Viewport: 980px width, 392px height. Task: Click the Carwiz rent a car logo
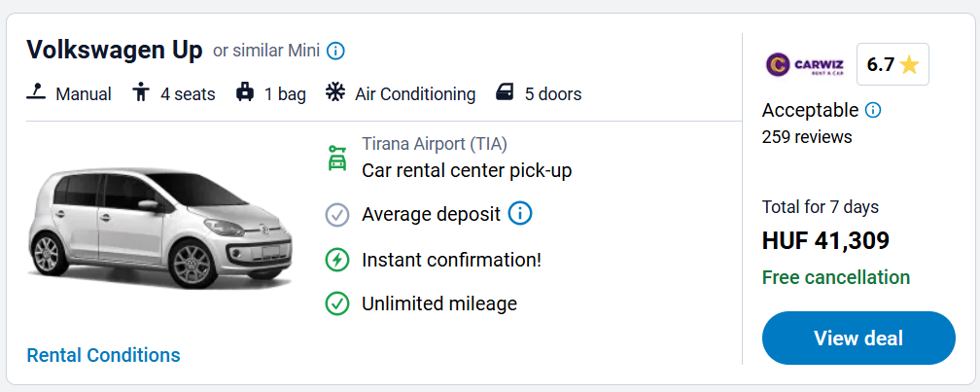pos(805,65)
